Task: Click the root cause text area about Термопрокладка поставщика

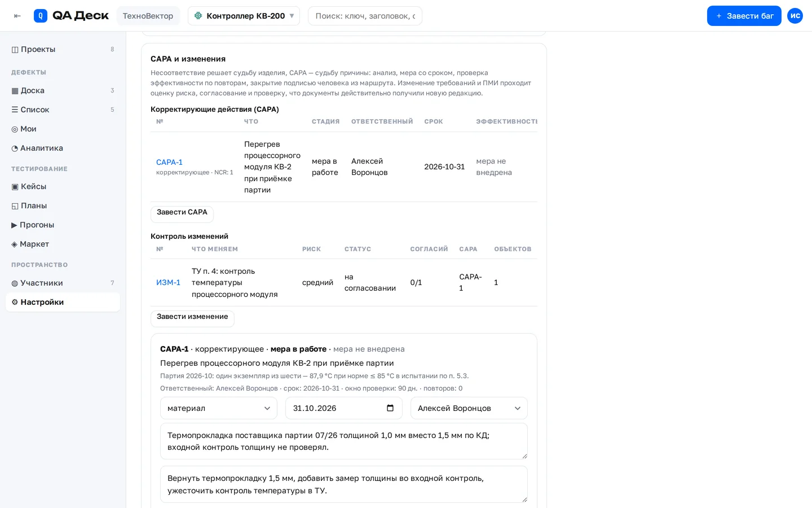Action: point(344,441)
